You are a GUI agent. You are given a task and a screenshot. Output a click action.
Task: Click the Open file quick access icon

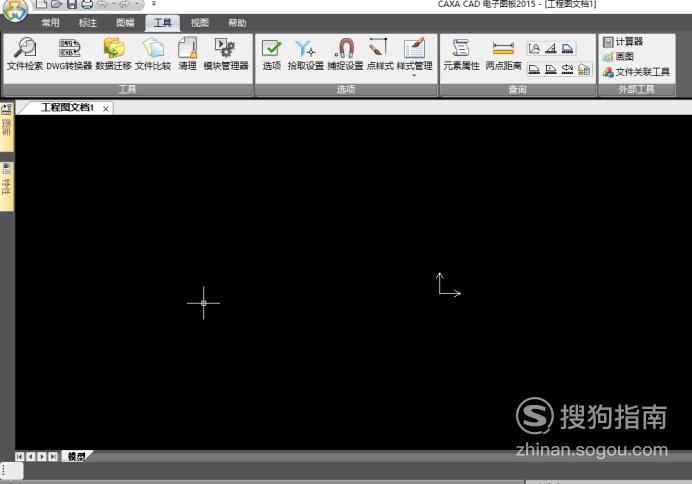pos(56,4)
